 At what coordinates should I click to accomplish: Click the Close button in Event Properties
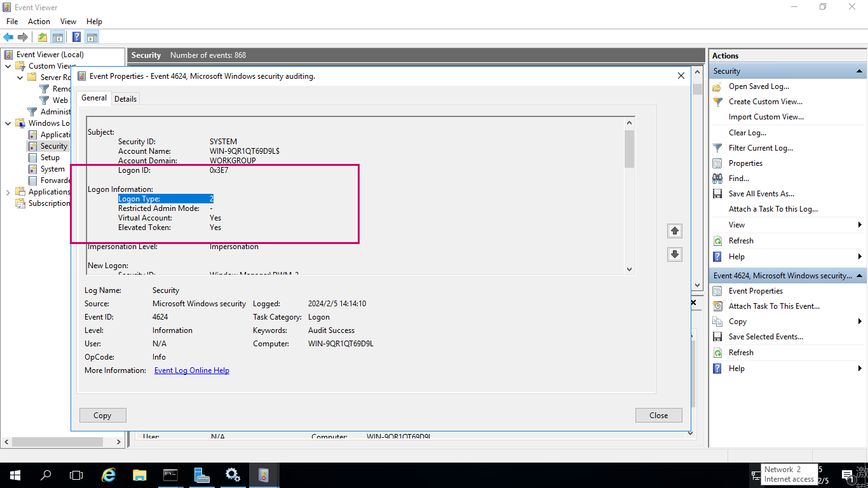(x=658, y=415)
